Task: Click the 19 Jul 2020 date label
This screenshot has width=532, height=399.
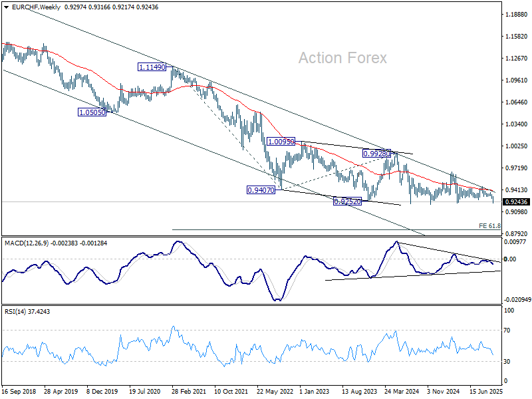Action: click(145, 392)
